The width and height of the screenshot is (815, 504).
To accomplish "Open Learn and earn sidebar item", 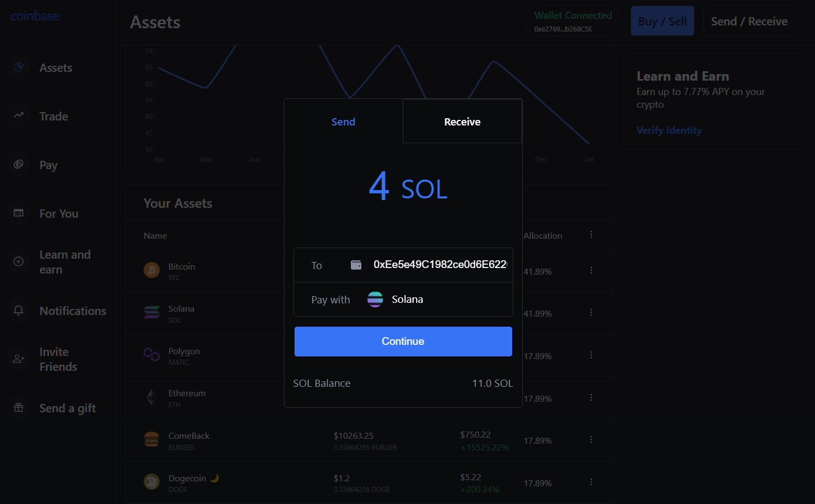I will [65, 262].
